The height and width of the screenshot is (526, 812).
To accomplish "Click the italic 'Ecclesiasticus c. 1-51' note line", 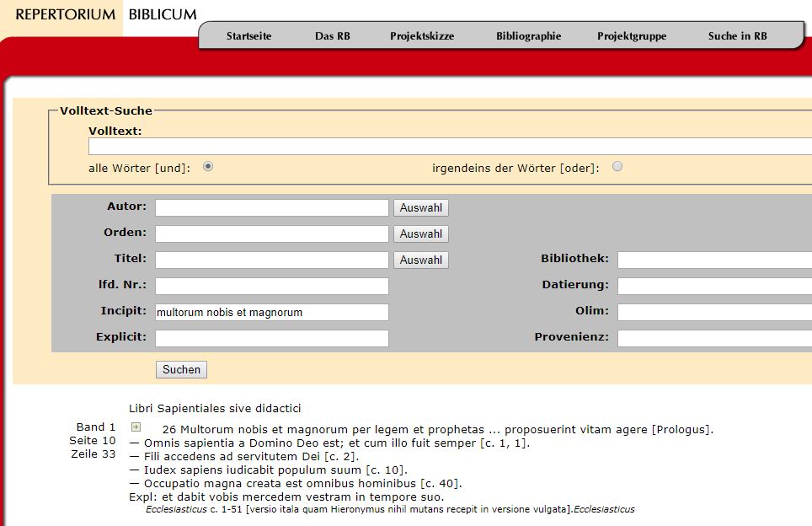I will [390, 509].
